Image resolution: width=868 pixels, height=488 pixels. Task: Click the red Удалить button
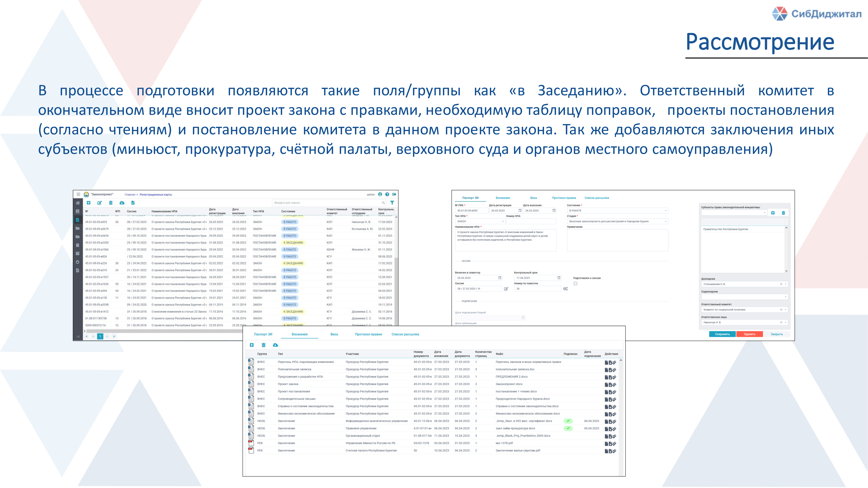point(749,334)
